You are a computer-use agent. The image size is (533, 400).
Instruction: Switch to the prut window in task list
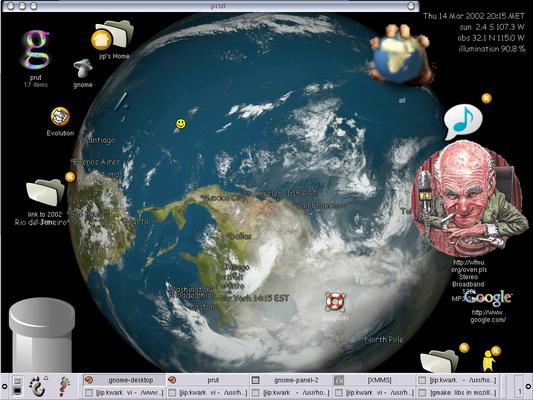[208, 380]
